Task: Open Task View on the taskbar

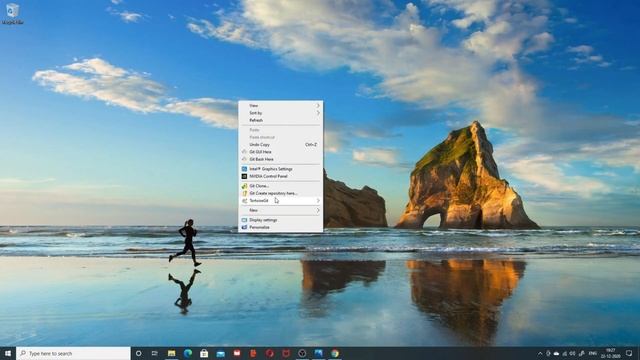Action: (x=155, y=353)
